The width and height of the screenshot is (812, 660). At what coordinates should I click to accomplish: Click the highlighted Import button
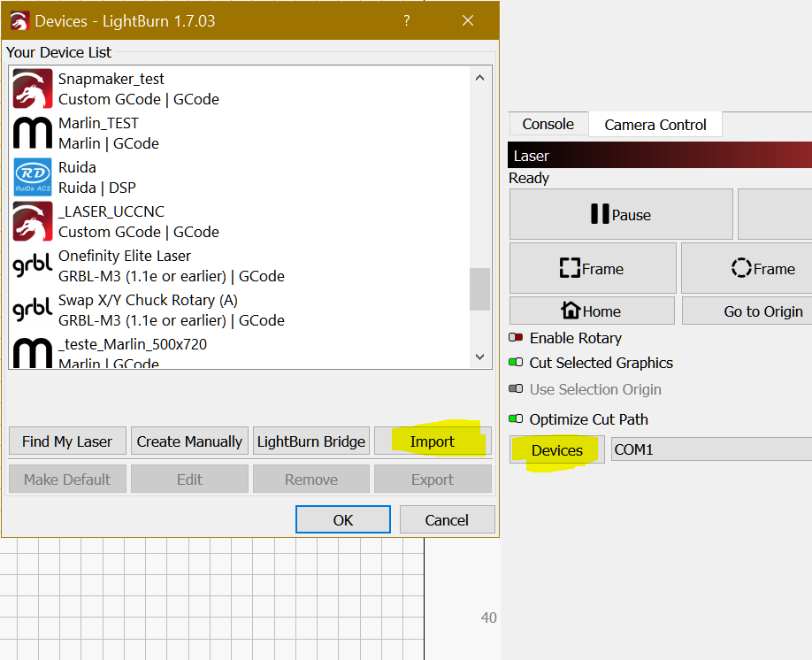click(433, 441)
